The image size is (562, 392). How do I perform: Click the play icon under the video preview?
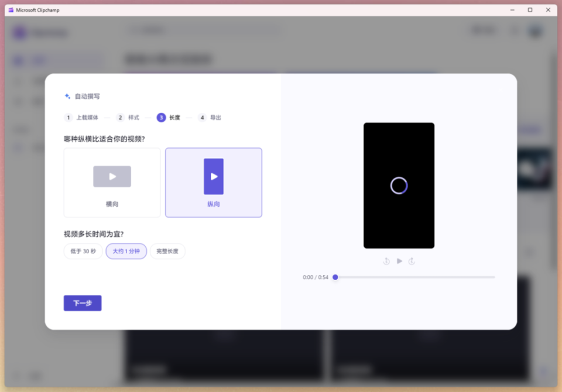click(399, 262)
